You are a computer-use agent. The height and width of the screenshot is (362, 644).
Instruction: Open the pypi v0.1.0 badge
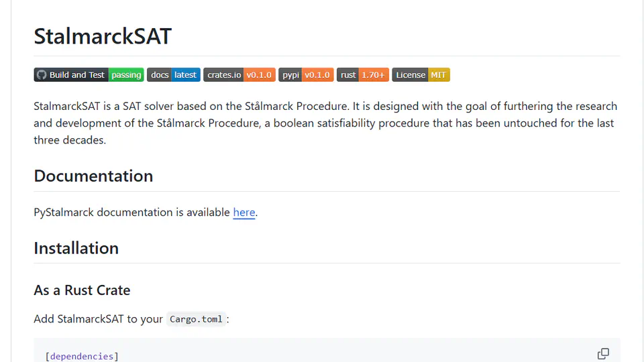[306, 74]
